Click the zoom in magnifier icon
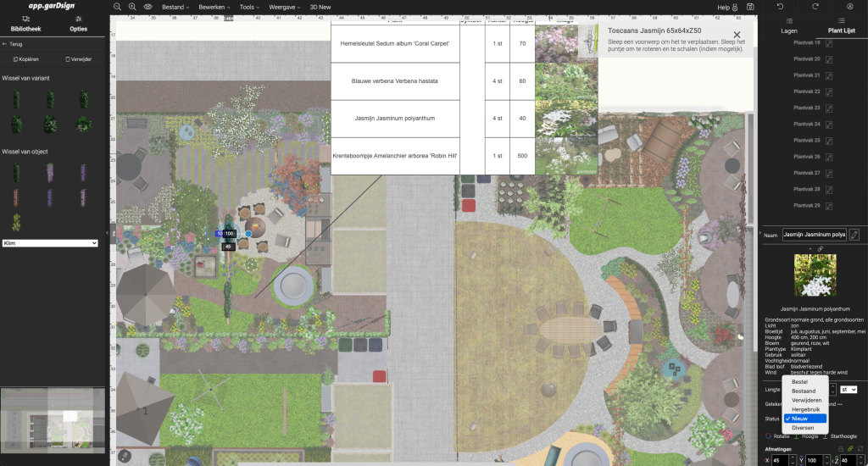The width and height of the screenshot is (868, 466). [x=132, y=7]
